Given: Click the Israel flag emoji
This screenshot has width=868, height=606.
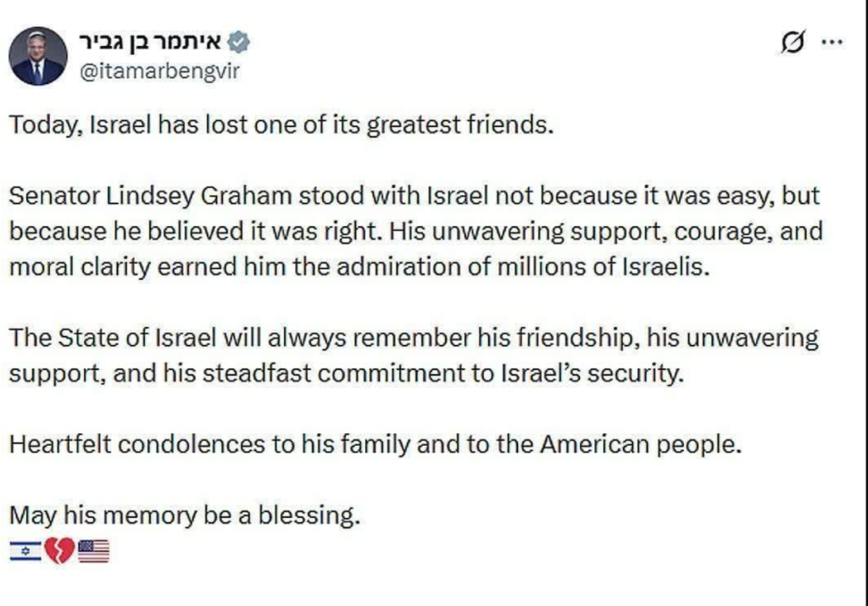Looking at the screenshot, I should 25,551.
